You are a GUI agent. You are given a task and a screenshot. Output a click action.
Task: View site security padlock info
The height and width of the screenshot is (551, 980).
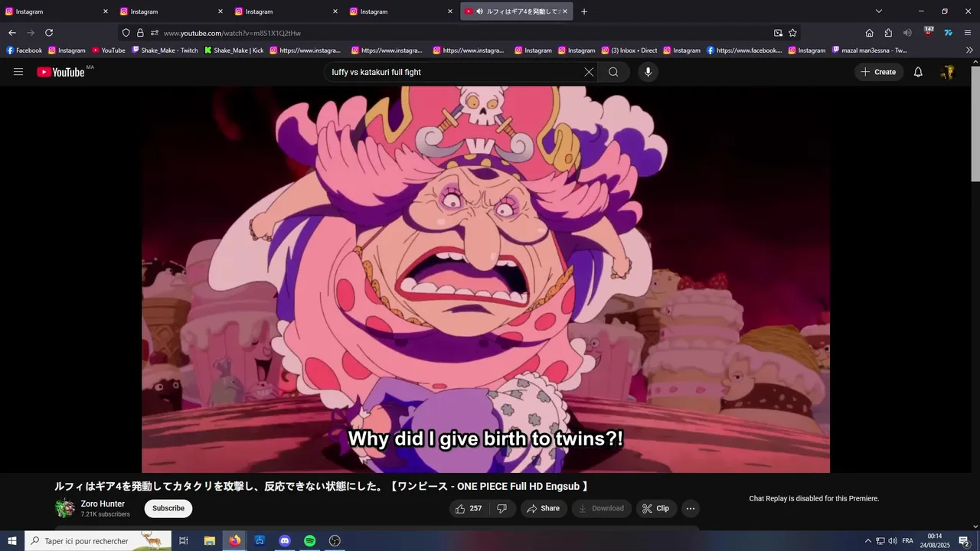[140, 33]
